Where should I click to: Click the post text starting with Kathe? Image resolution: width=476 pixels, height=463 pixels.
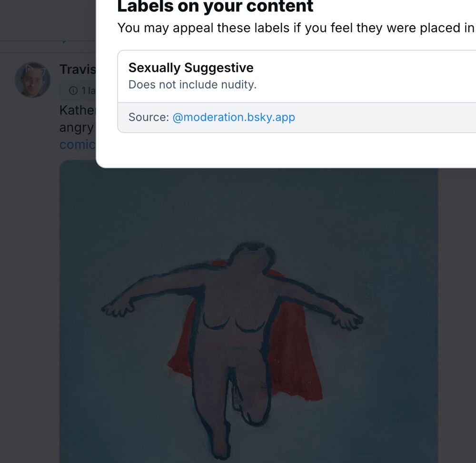click(x=78, y=110)
